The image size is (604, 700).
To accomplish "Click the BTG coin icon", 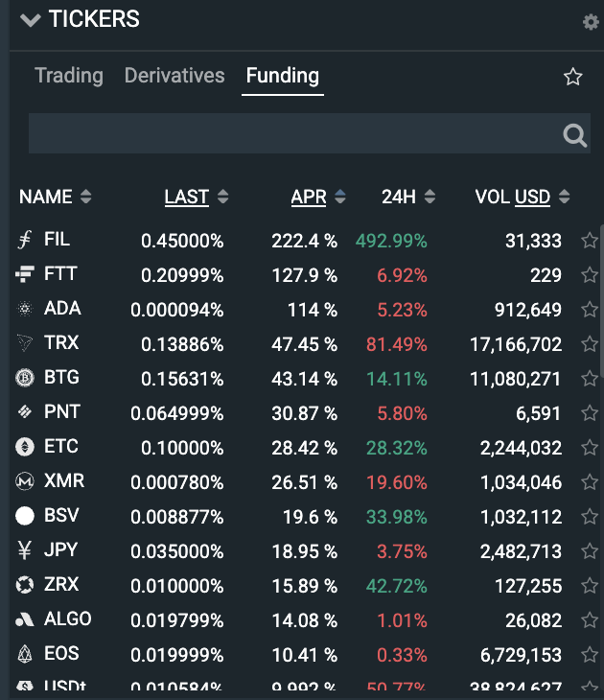I will (x=25, y=378).
